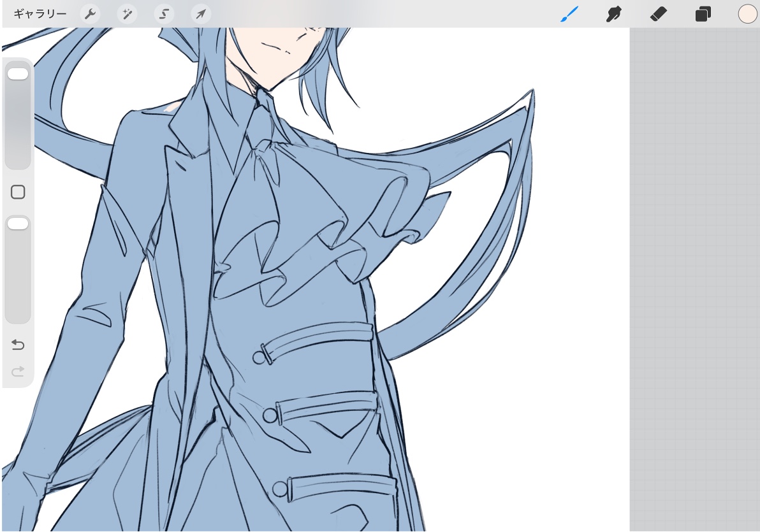The height and width of the screenshot is (532, 760).
Task: Click the brush size slider handle
Action: click(x=18, y=74)
